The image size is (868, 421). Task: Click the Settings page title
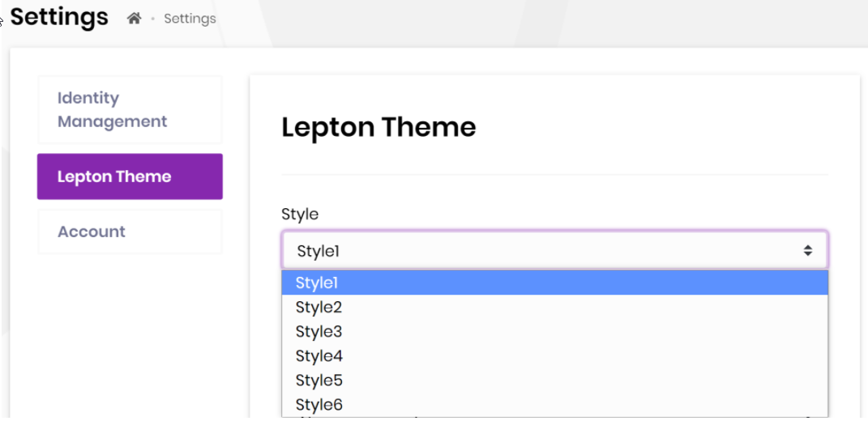pyautogui.click(x=59, y=17)
